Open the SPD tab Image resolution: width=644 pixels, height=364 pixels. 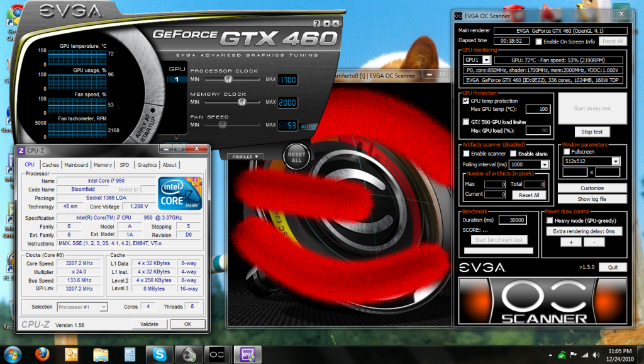pos(125,165)
